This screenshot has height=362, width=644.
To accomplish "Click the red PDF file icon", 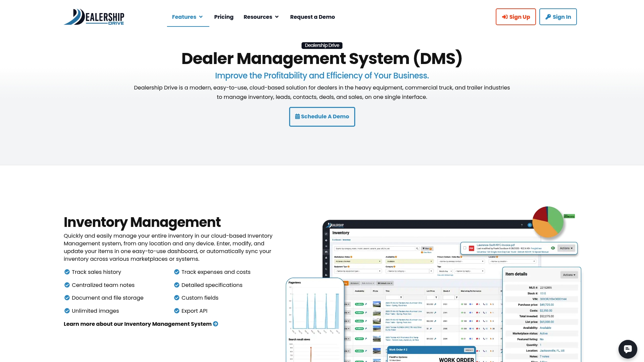I will (471, 248).
